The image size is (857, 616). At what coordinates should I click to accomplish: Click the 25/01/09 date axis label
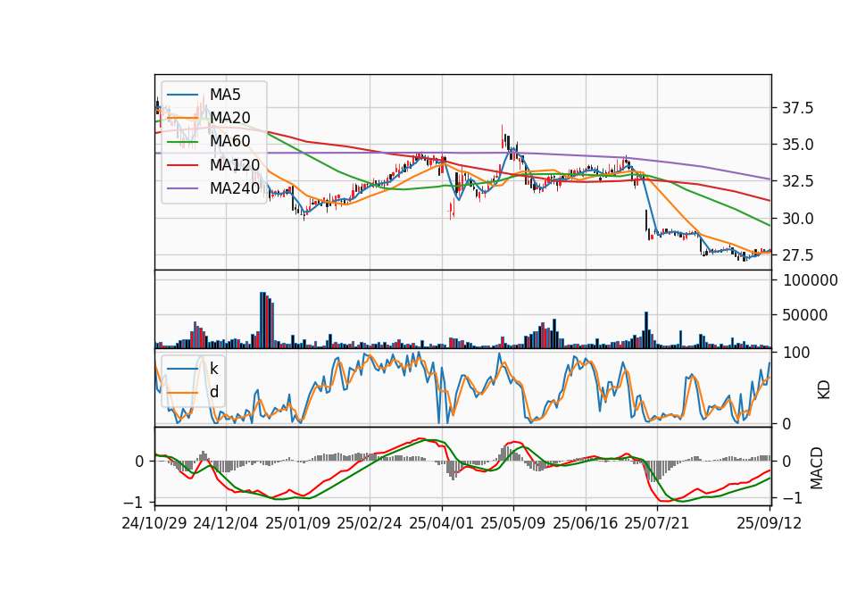[x=298, y=523]
